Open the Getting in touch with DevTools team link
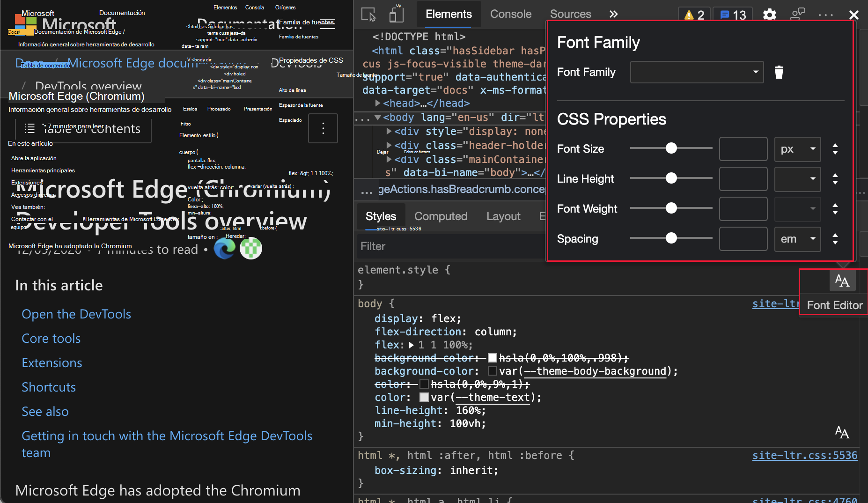Viewport: 868px width, 503px height. click(x=167, y=444)
